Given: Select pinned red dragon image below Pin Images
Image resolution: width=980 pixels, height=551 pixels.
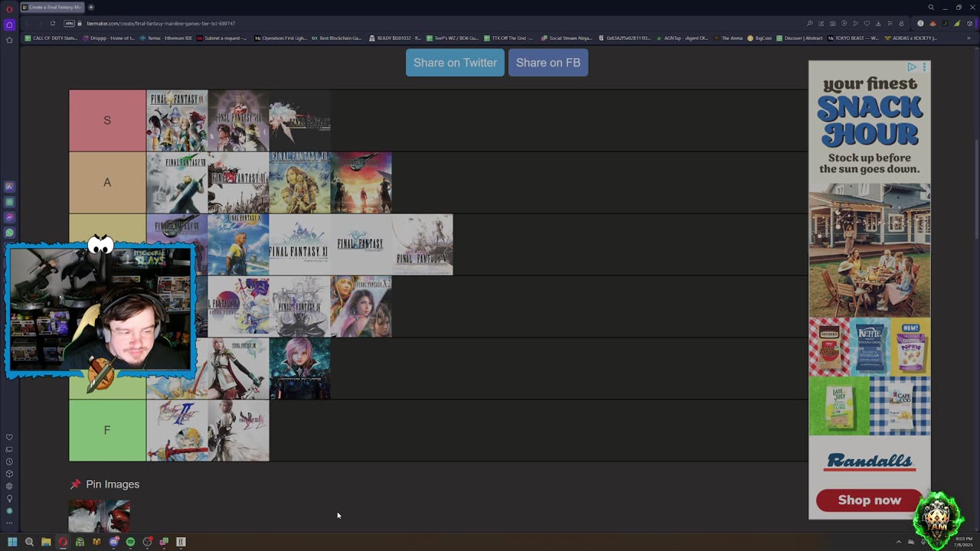Looking at the screenshot, I should click(x=100, y=516).
